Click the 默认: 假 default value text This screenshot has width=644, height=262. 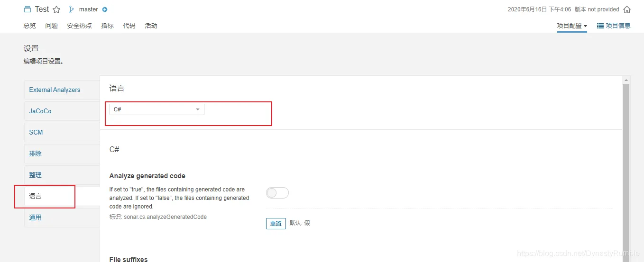point(300,223)
